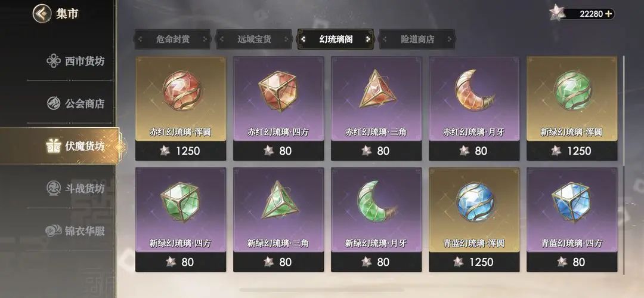
Task: Open 锦衣华服 in the sidebar
Action: pyautogui.click(x=75, y=231)
